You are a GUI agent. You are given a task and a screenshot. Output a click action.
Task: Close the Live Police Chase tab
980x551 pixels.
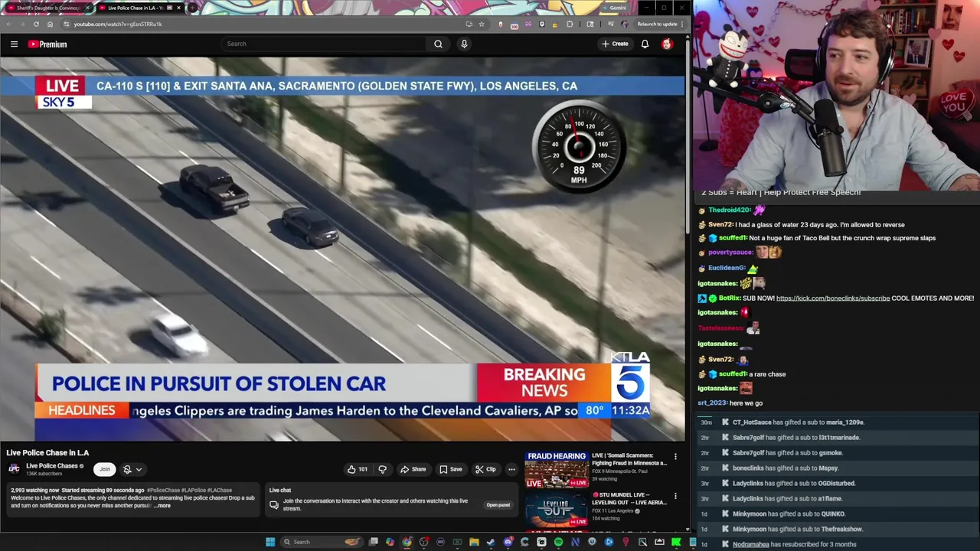tap(178, 8)
